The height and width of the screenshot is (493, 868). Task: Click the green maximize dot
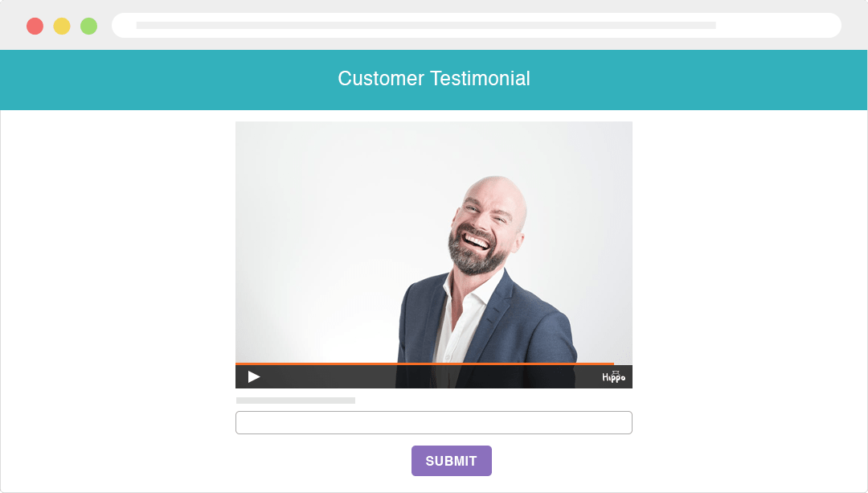(88, 26)
